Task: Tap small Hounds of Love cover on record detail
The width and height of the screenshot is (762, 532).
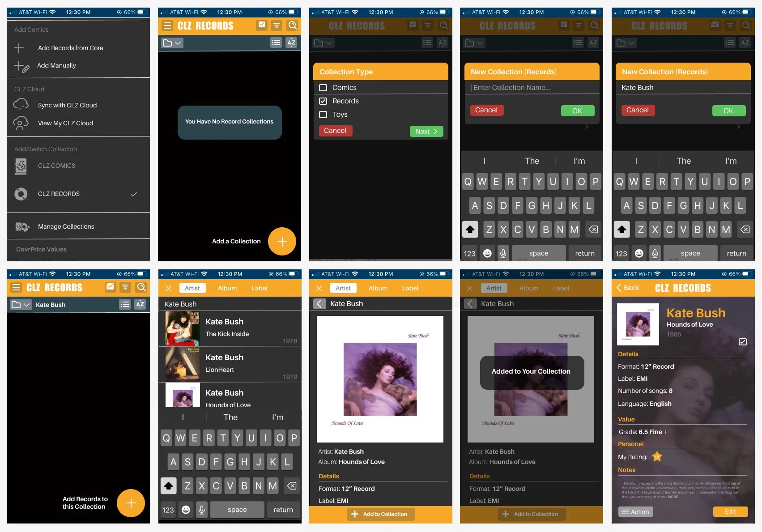Action: pyautogui.click(x=638, y=324)
